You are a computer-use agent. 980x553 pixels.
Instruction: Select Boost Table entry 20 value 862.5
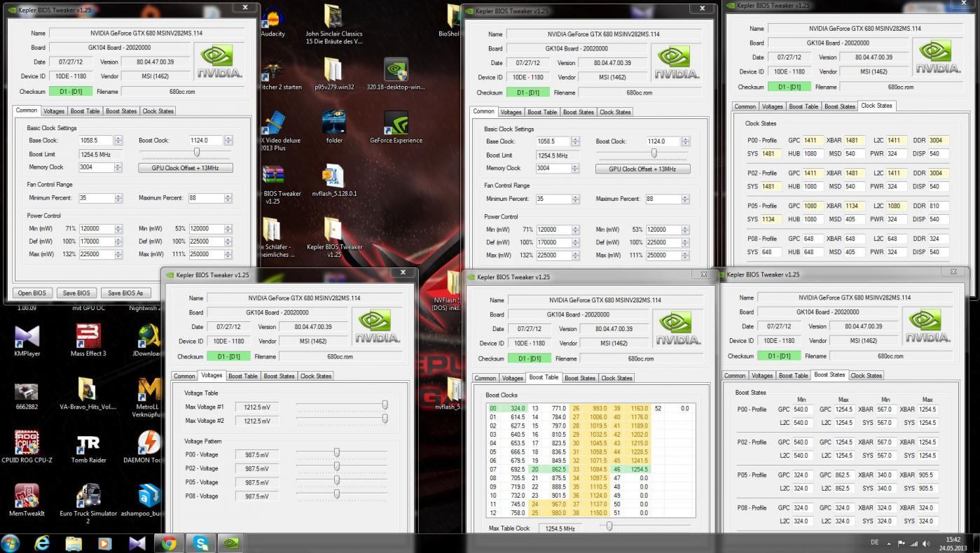coord(547,469)
